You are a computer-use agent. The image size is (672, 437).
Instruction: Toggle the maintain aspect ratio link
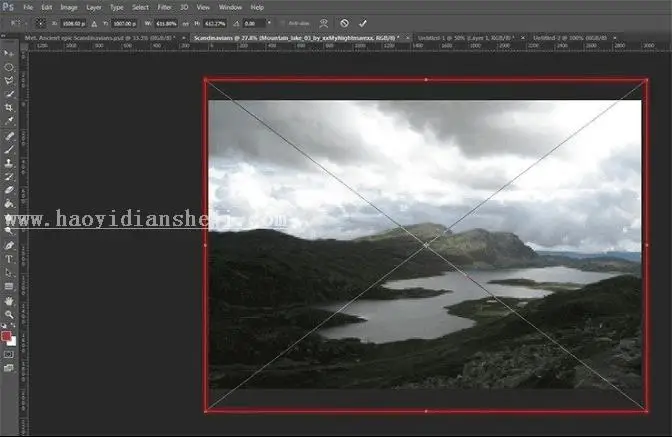(185, 24)
